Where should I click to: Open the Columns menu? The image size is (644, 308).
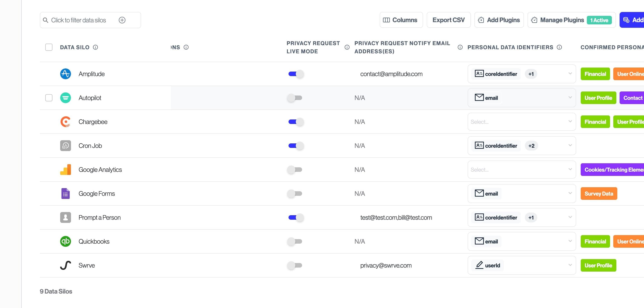click(x=401, y=20)
